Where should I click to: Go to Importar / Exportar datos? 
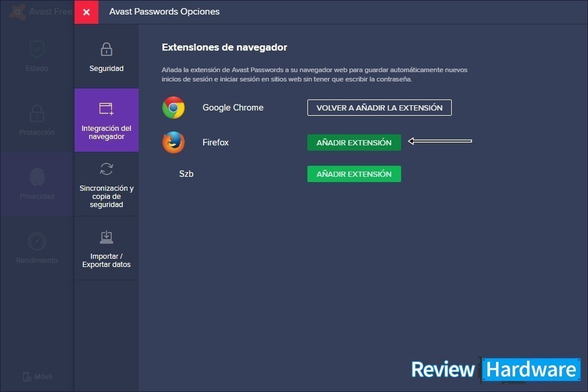tap(107, 261)
